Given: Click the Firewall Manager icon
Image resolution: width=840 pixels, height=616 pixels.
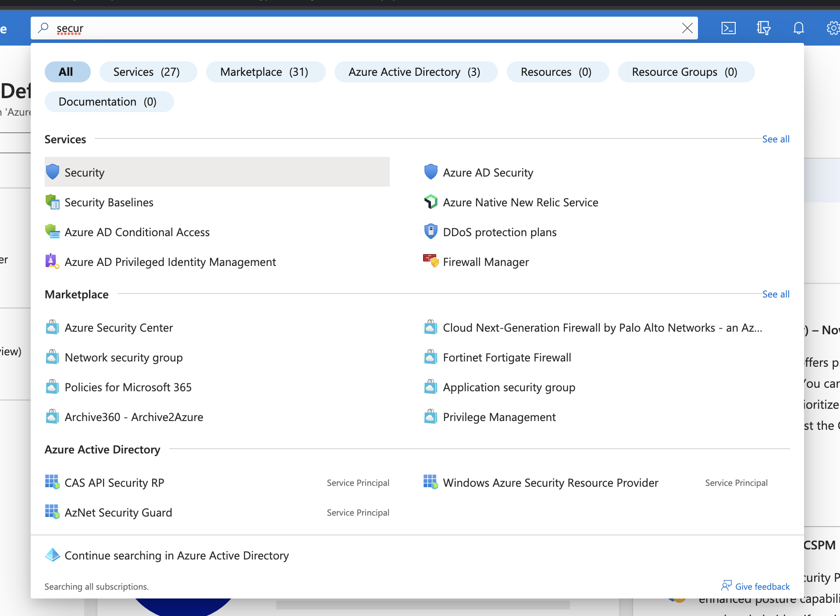Looking at the screenshot, I should [x=431, y=261].
